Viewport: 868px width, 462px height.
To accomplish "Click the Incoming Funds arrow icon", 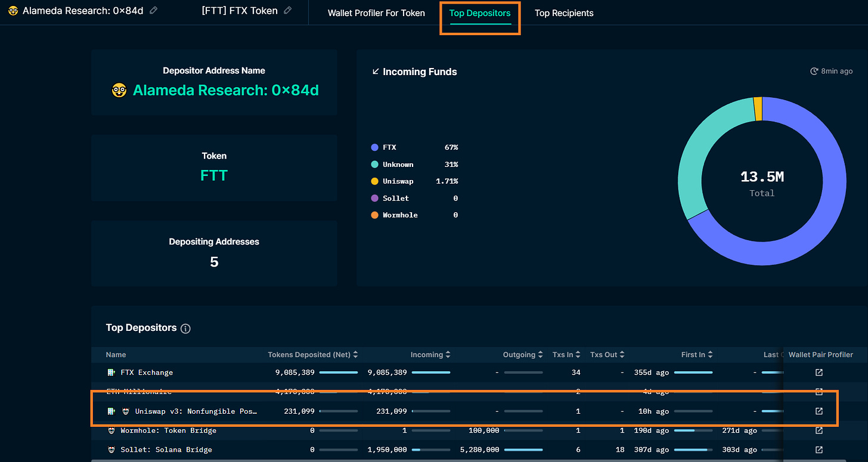I will pyautogui.click(x=376, y=72).
